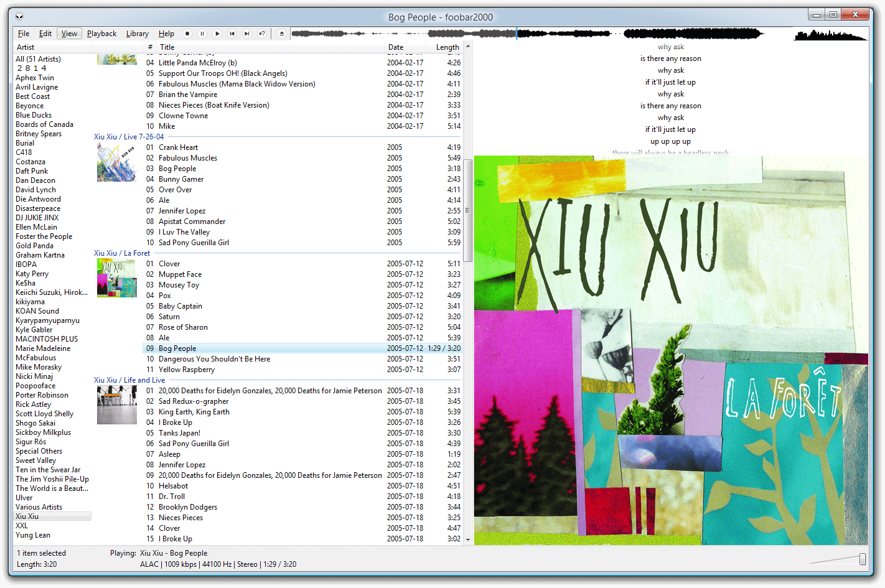Skip to the previous track
885x588 pixels.
[232, 34]
